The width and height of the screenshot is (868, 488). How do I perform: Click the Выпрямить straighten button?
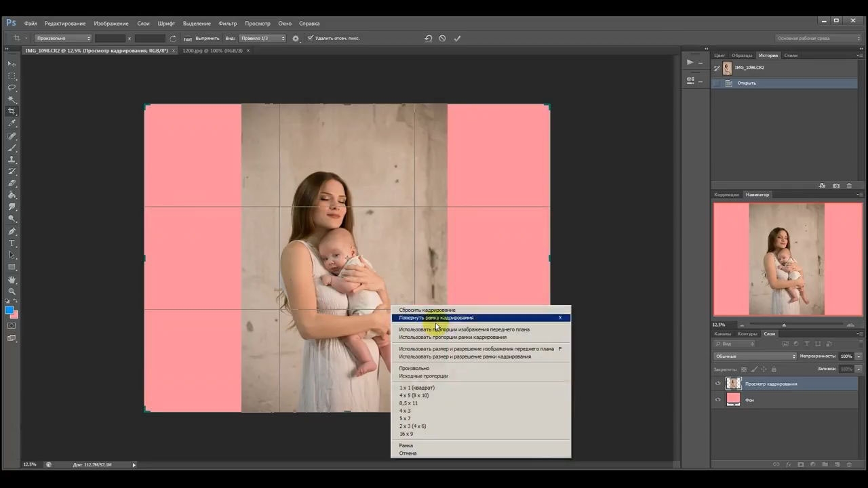(x=207, y=39)
